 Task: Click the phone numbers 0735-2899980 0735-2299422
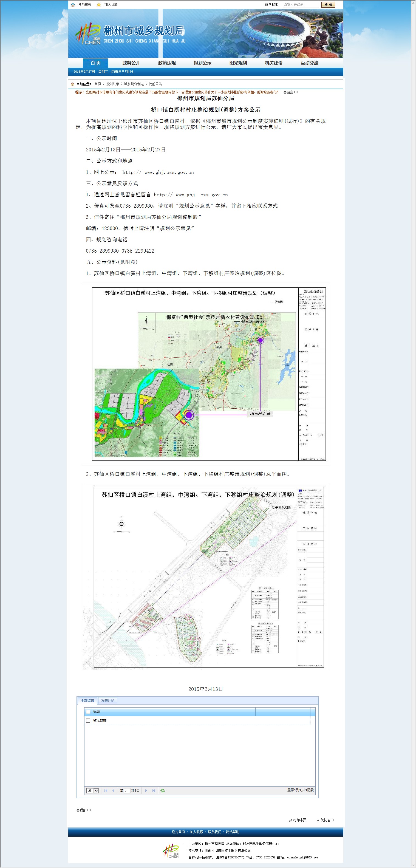click(120, 251)
